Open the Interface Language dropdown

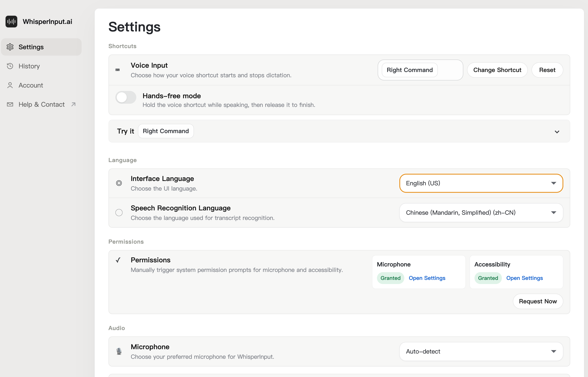click(481, 183)
